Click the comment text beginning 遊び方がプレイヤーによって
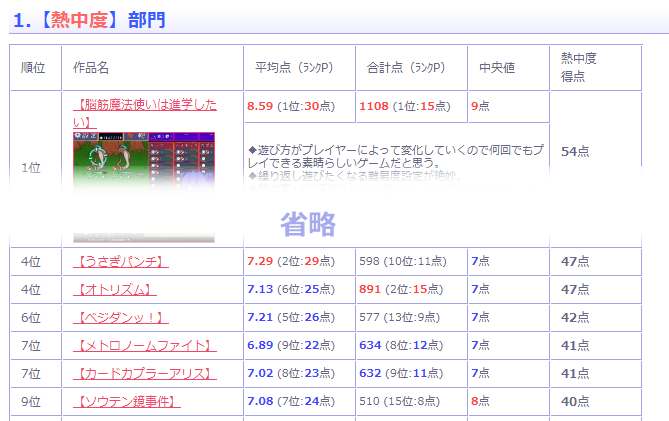The height and width of the screenshot is (421, 669). tap(396, 156)
